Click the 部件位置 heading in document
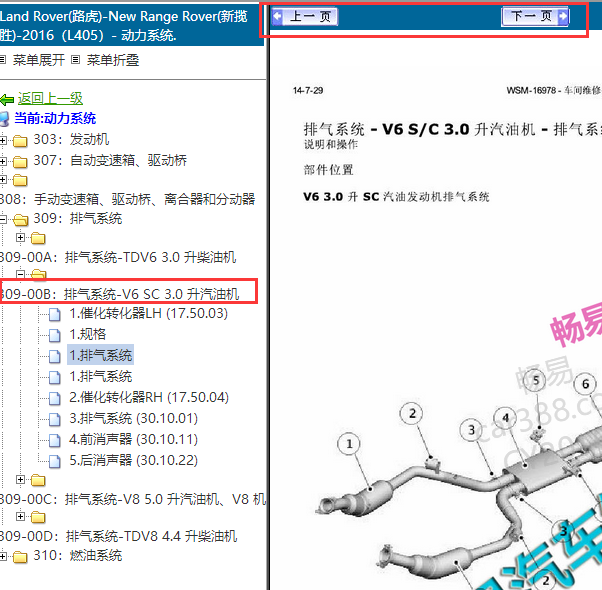 coord(328,170)
